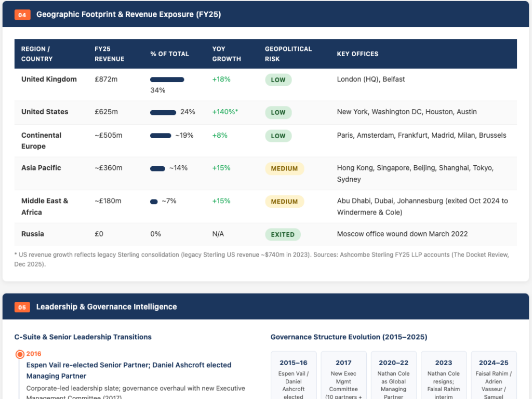The height and width of the screenshot is (399, 532).
Task: Click the orange 04 section badge
Action: click(x=22, y=15)
